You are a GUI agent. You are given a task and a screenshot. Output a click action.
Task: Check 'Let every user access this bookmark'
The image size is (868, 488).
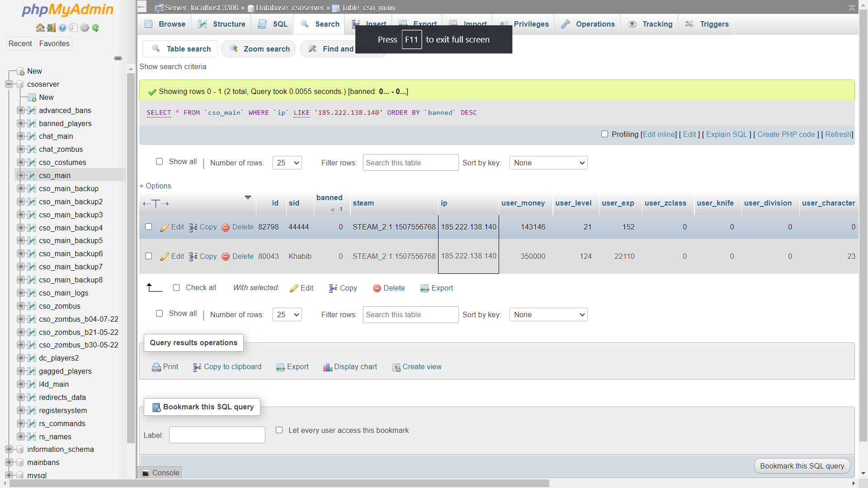tap(279, 430)
